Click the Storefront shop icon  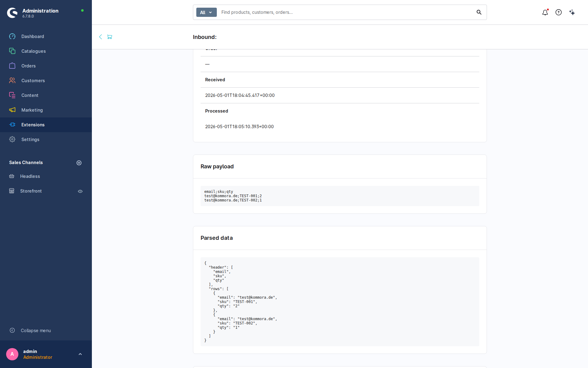click(x=12, y=191)
